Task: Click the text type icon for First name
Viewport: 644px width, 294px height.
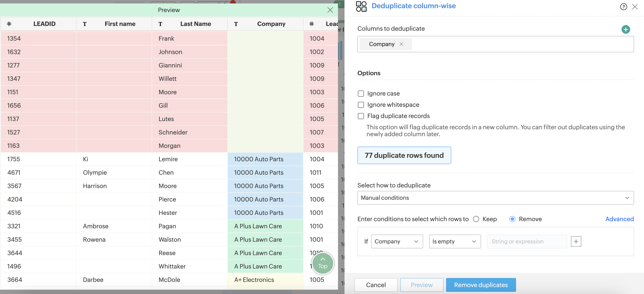Action: click(x=85, y=24)
